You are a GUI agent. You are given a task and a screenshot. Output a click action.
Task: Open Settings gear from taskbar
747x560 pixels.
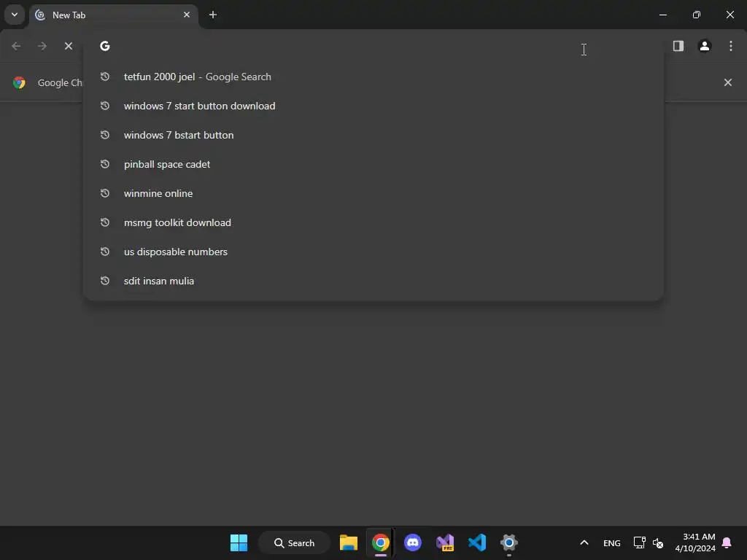coord(508,542)
